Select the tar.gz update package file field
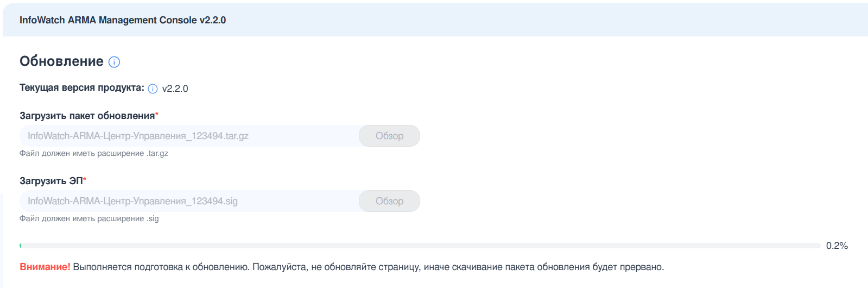Image resolution: width=868 pixels, height=288 pixels. pos(189,136)
